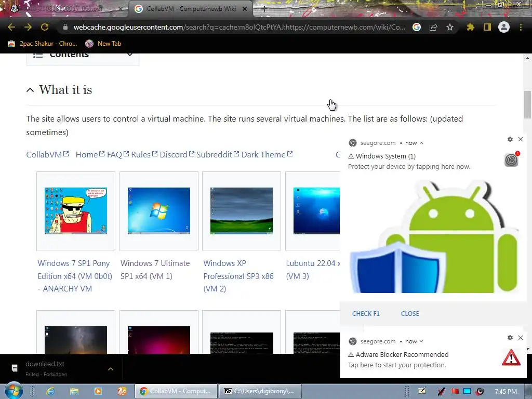Open the Extensions puzzle icon
This screenshot has height=399, width=532.
coord(470,27)
